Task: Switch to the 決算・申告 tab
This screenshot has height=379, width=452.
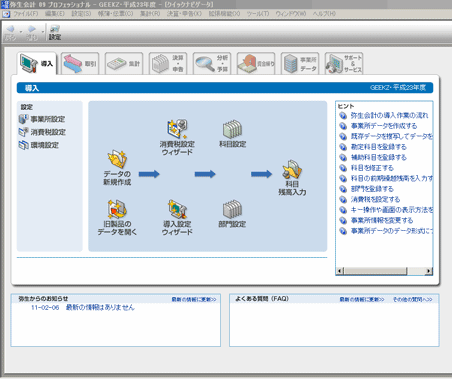Action: (x=168, y=63)
